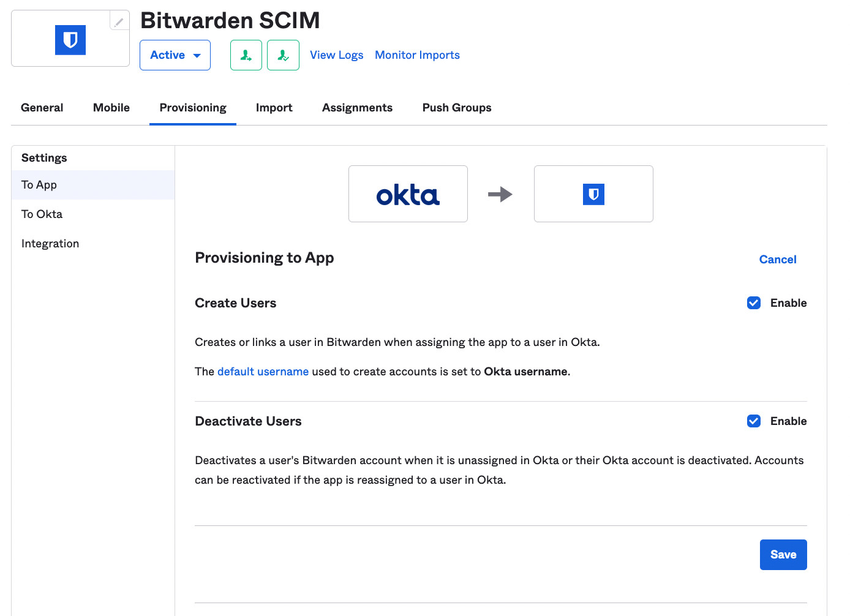Screen dimensions: 850x616
Task: Click the Okta logo box
Action: [x=408, y=194]
